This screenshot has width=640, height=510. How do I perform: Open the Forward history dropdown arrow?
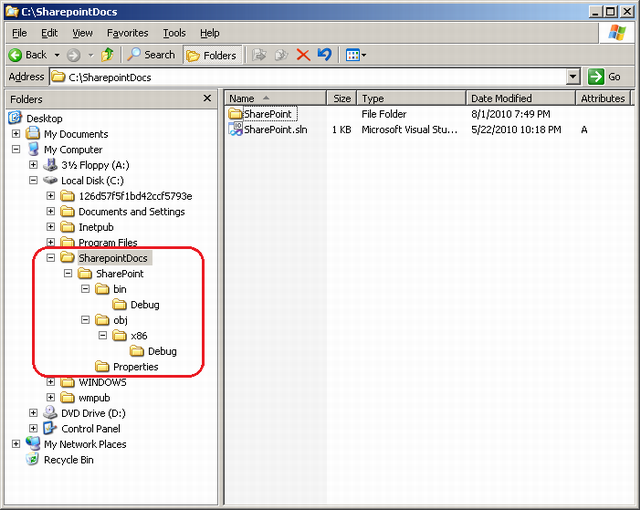[91, 55]
